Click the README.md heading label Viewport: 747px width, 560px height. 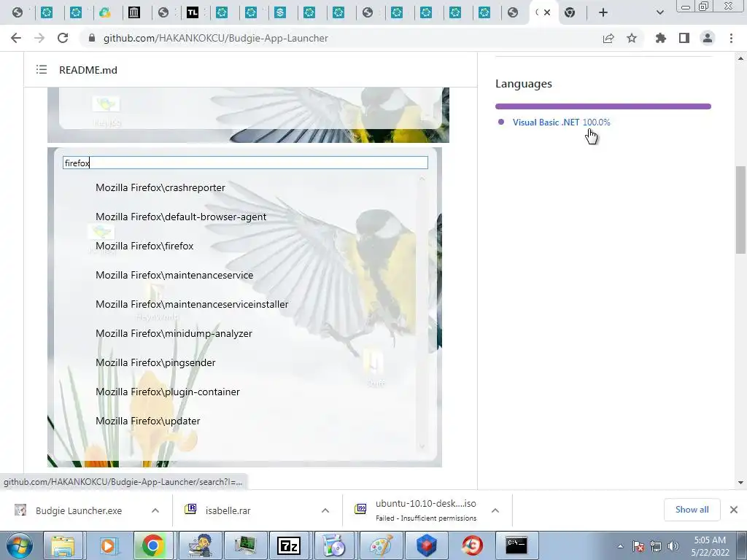(88, 70)
